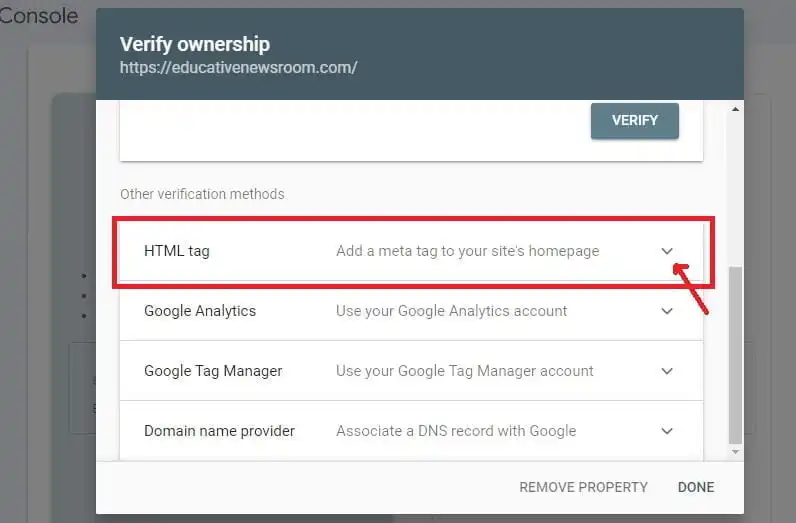The height and width of the screenshot is (523, 796).
Task: Click the "Verify ownership" dialog title
Action: (195, 44)
